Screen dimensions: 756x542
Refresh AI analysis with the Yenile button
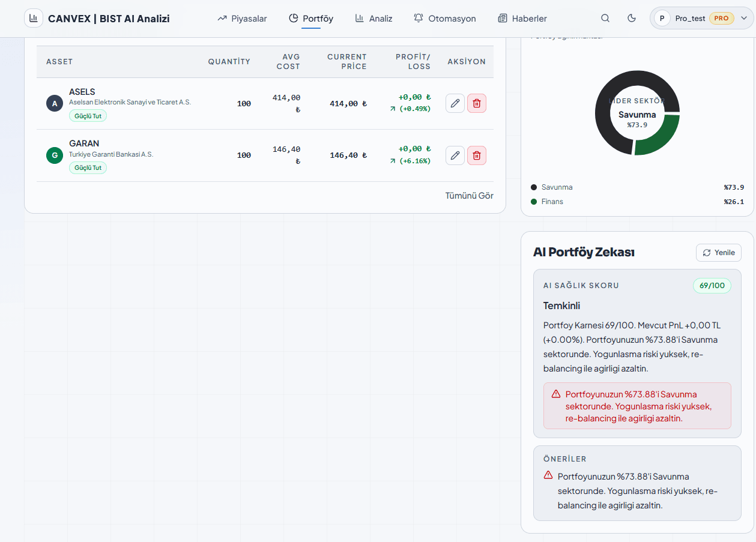(719, 253)
